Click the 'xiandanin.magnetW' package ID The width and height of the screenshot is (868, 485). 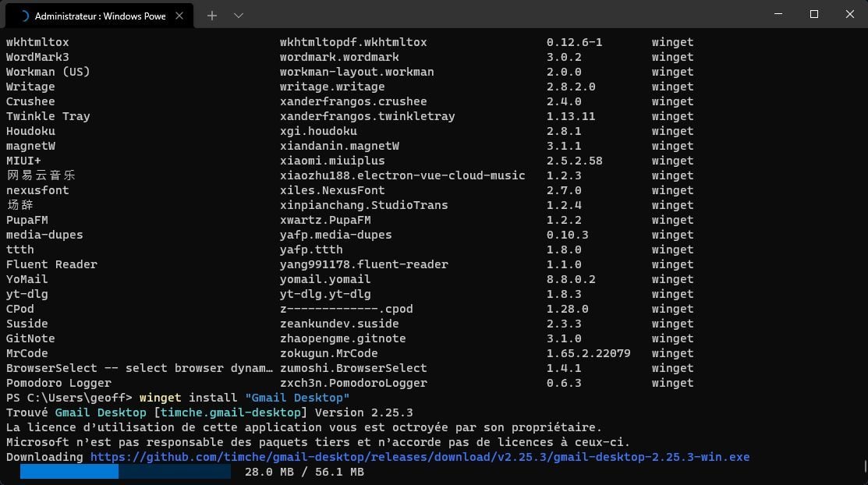[339, 146]
